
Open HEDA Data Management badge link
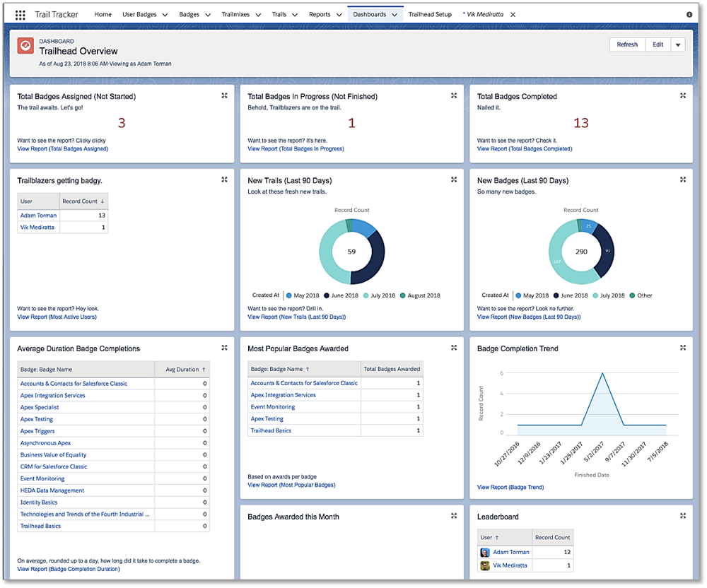[x=52, y=490]
